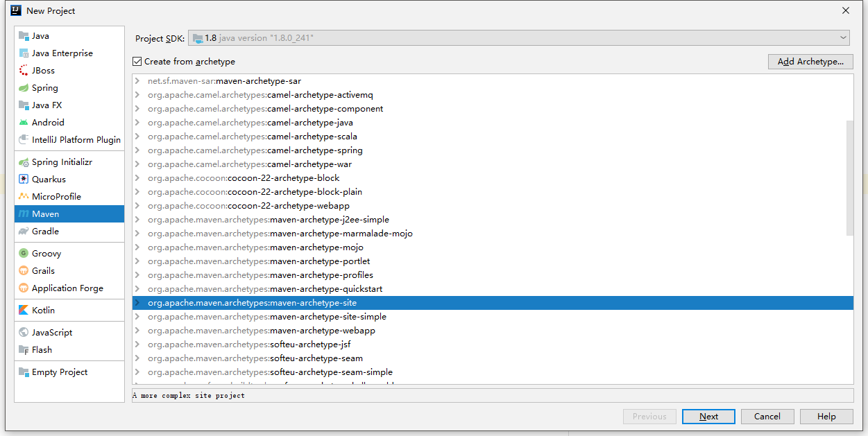Click the Android robot icon
Viewport: 868px width, 436px height.
pyautogui.click(x=24, y=123)
